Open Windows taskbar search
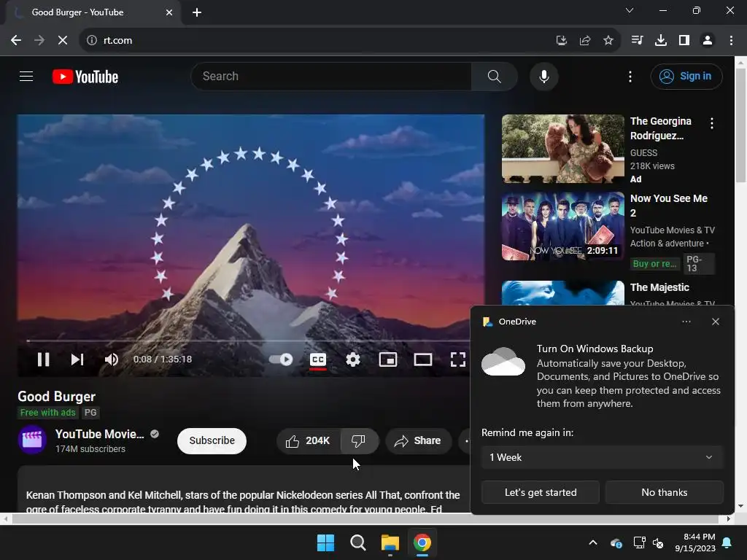 (357, 542)
